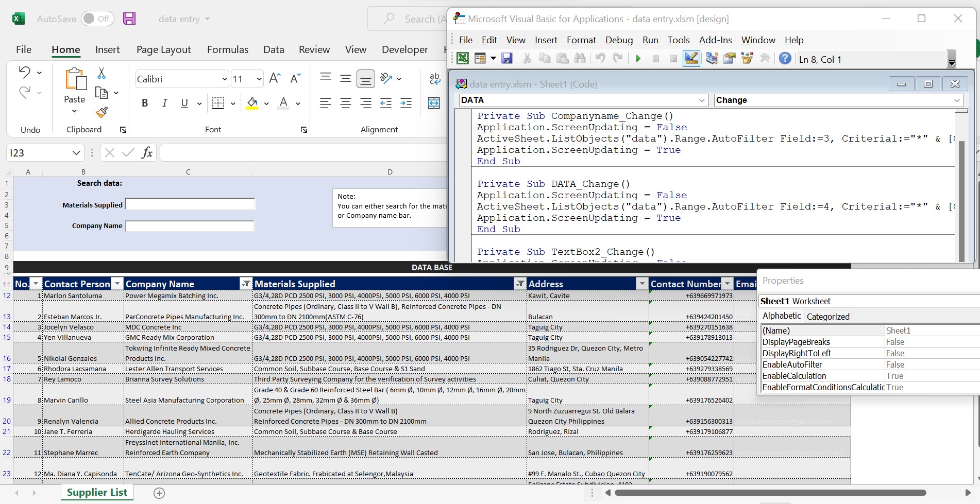Image resolution: width=980 pixels, height=504 pixels.
Task: Open the DATA object dropdown in code window
Action: (701, 100)
